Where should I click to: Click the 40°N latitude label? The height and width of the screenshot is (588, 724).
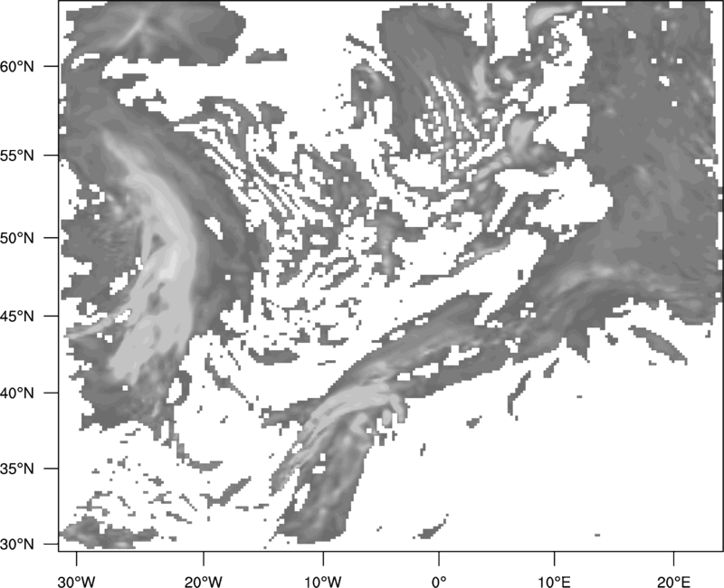click(x=17, y=394)
